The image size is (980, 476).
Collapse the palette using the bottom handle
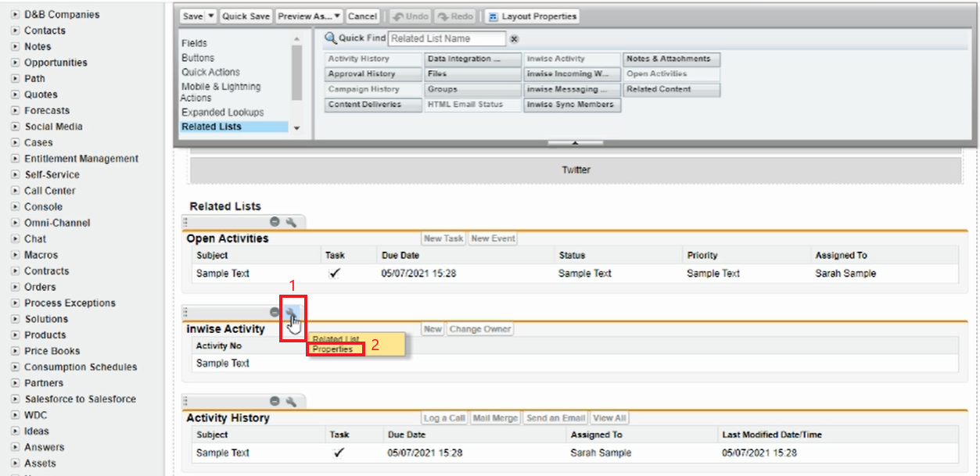tap(575, 144)
